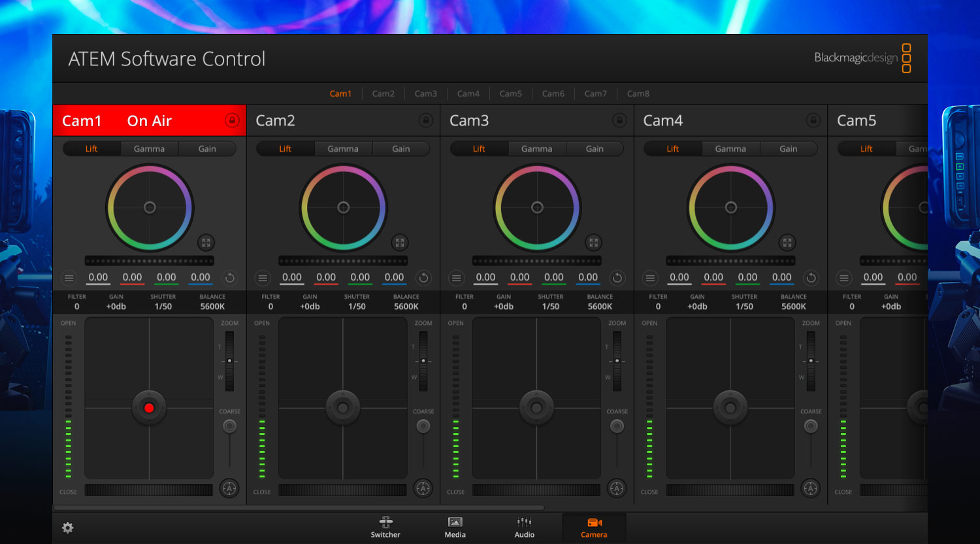Viewport: 980px width, 544px height.
Task: Switch to the Switcher page
Action: coord(385,528)
